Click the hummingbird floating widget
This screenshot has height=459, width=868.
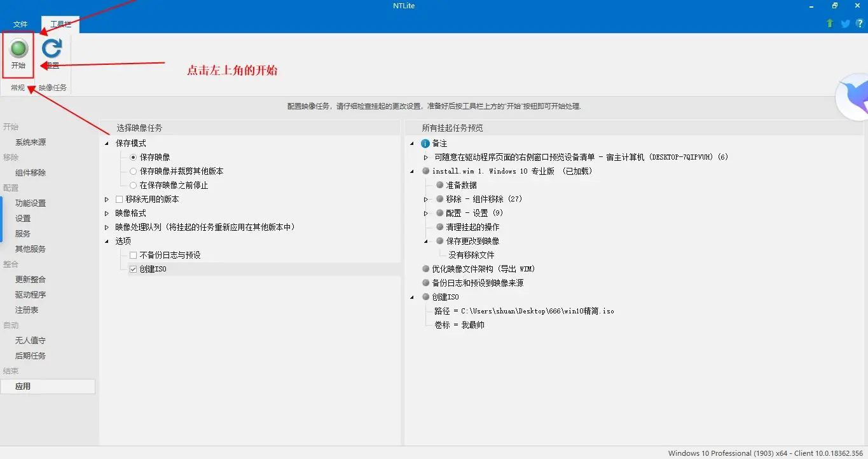tap(853, 96)
